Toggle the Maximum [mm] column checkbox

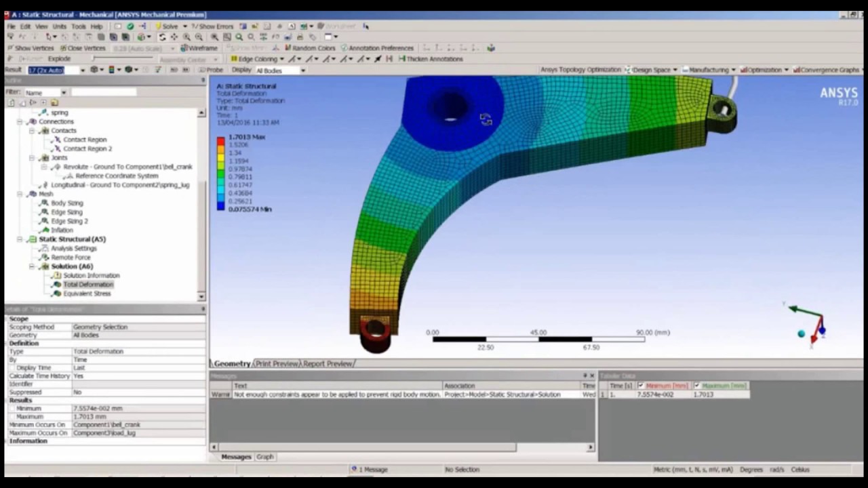click(697, 386)
